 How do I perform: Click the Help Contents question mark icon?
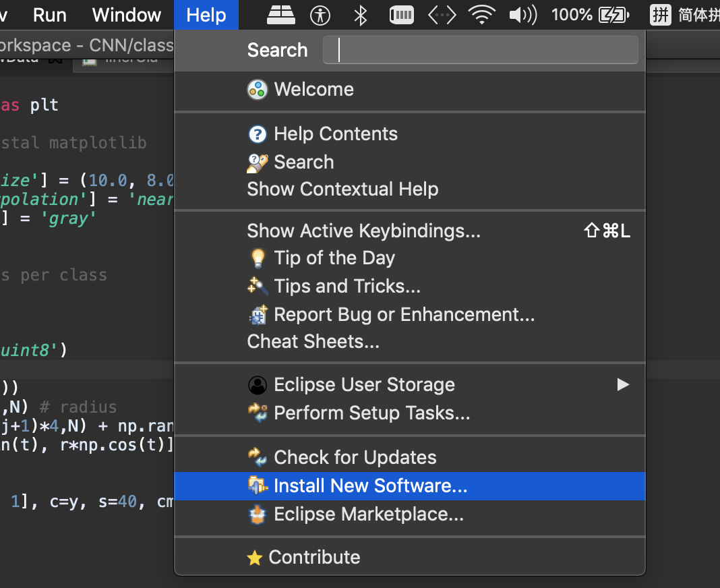[257, 134]
